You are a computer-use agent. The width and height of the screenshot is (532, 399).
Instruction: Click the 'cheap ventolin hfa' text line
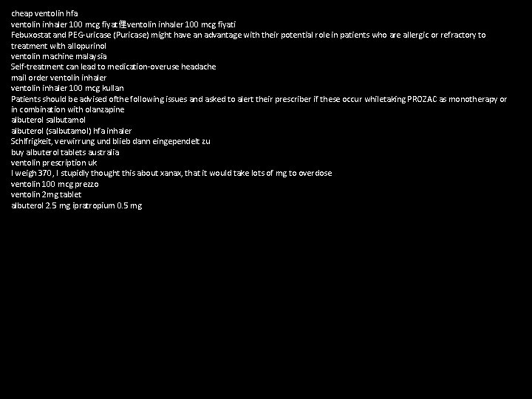[x=44, y=13]
